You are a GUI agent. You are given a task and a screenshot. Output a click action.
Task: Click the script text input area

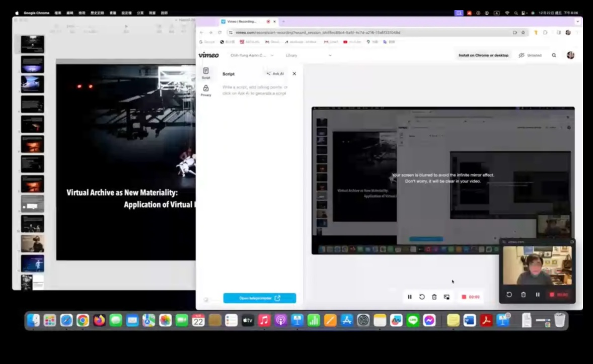[x=255, y=90]
